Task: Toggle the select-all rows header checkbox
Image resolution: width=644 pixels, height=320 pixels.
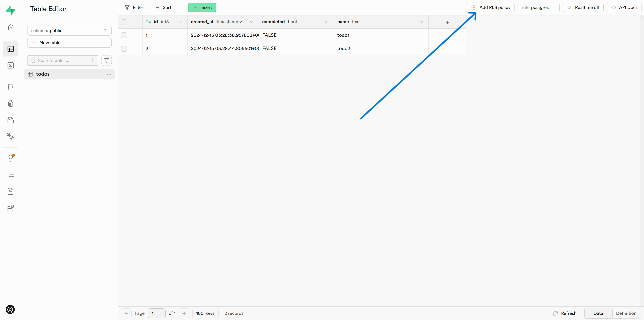Action: (x=124, y=22)
